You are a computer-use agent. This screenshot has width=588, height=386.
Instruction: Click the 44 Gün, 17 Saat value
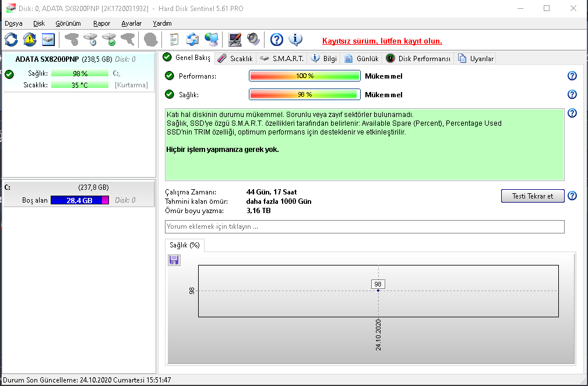(x=272, y=192)
